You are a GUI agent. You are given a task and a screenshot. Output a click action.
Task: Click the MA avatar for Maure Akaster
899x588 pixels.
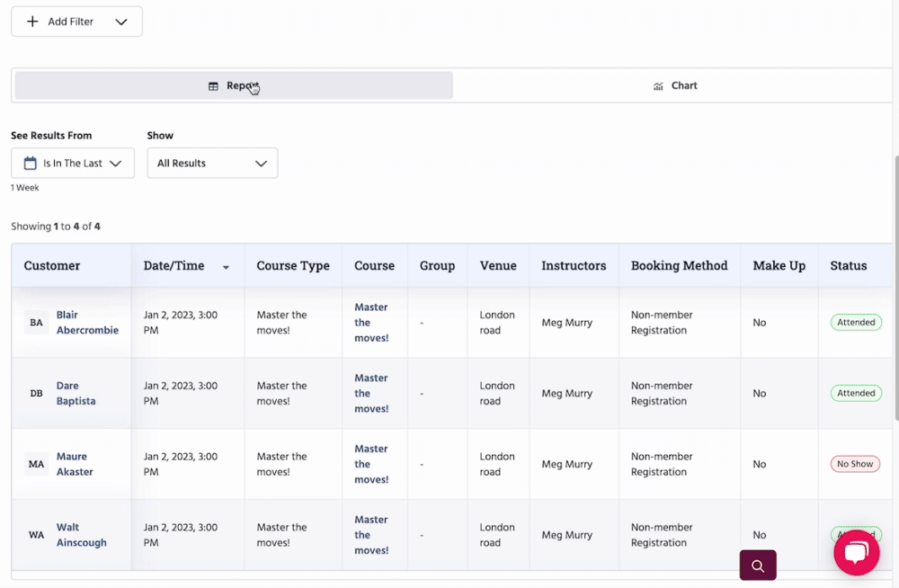click(x=36, y=465)
